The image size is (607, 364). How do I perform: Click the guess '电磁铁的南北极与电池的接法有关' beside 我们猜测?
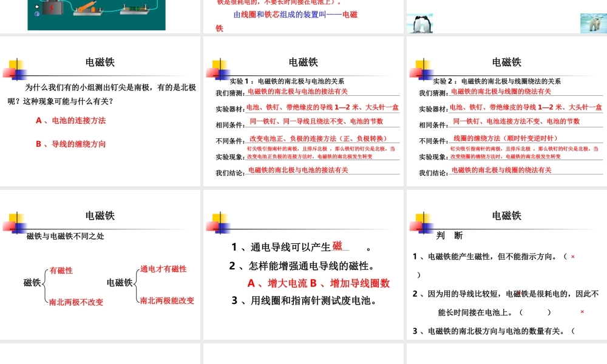pos(297,91)
